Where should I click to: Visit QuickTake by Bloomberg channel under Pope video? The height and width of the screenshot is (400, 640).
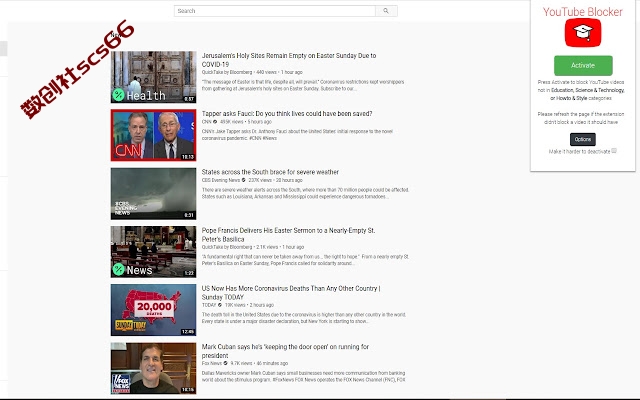pos(227,247)
